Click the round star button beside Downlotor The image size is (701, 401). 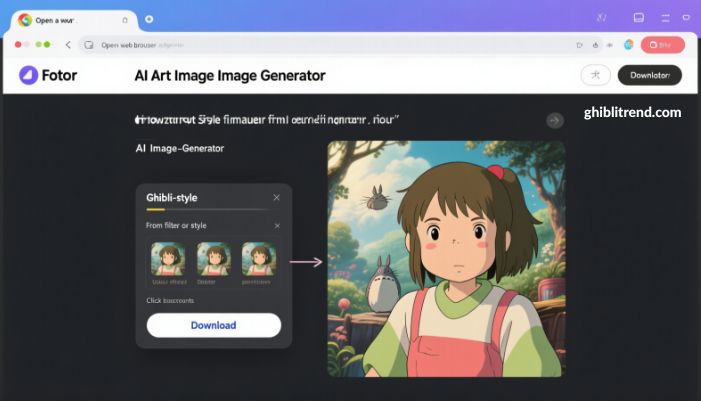[x=595, y=75]
